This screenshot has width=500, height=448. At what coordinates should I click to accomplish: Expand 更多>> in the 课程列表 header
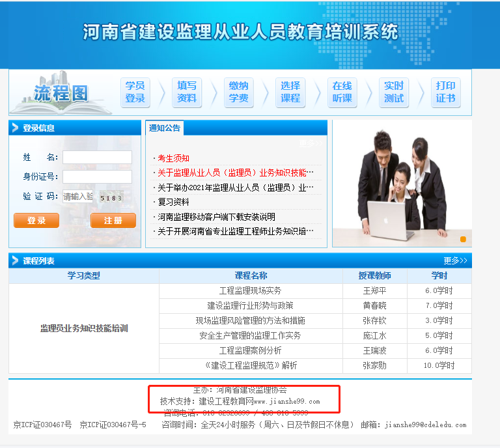coord(455,261)
